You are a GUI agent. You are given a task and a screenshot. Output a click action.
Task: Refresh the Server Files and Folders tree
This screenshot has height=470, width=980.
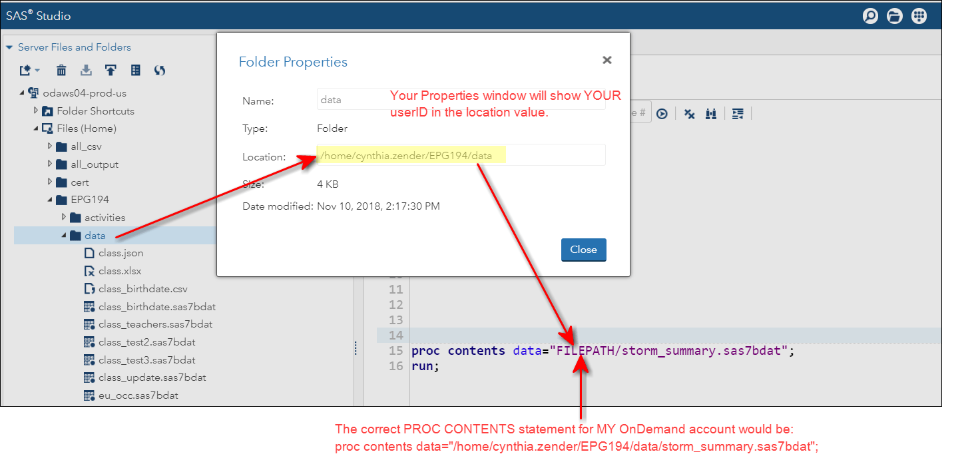point(159,70)
